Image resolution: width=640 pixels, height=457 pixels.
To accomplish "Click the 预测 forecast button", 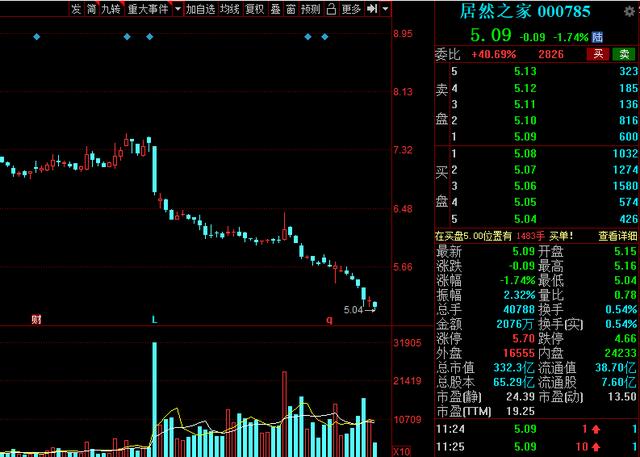I will click(310, 9).
